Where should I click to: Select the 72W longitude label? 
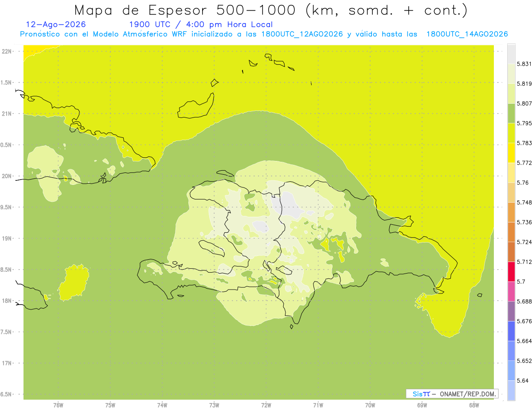[x=266, y=405]
